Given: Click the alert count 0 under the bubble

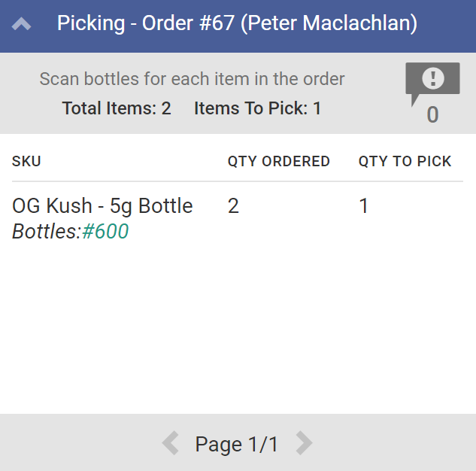Looking at the screenshot, I should click(x=432, y=115).
